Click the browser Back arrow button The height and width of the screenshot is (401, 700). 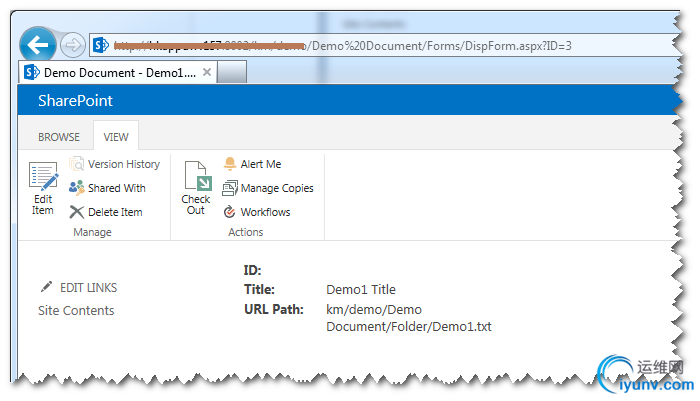38,45
